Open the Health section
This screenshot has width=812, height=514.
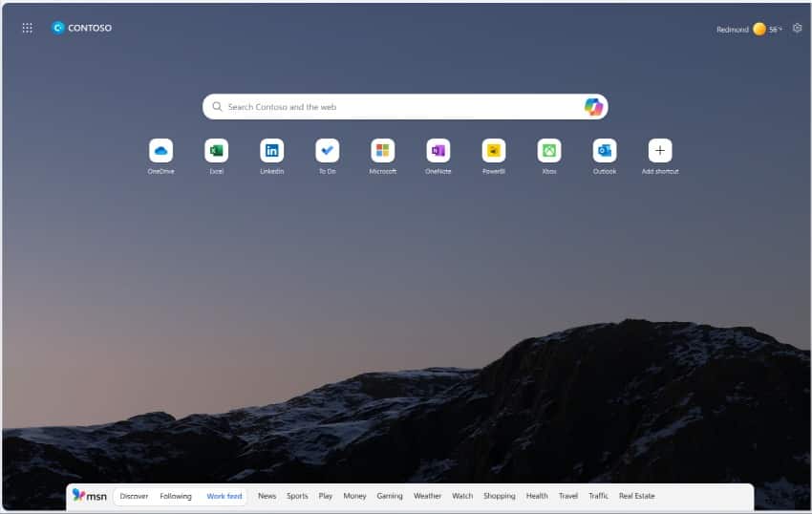coord(537,497)
